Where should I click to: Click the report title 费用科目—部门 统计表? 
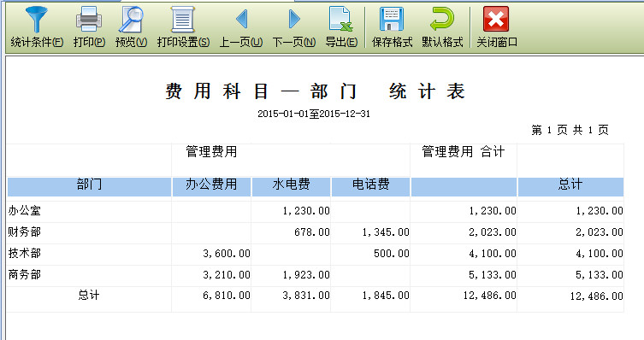[x=315, y=91]
